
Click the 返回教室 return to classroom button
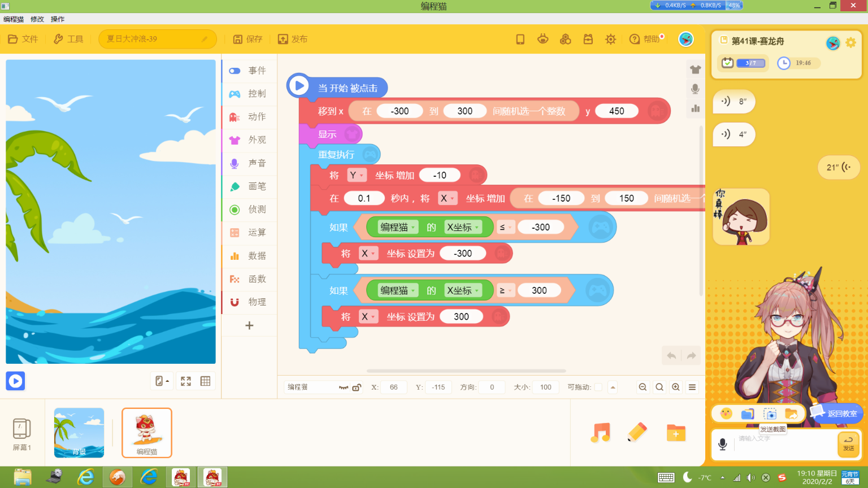[x=836, y=413]
